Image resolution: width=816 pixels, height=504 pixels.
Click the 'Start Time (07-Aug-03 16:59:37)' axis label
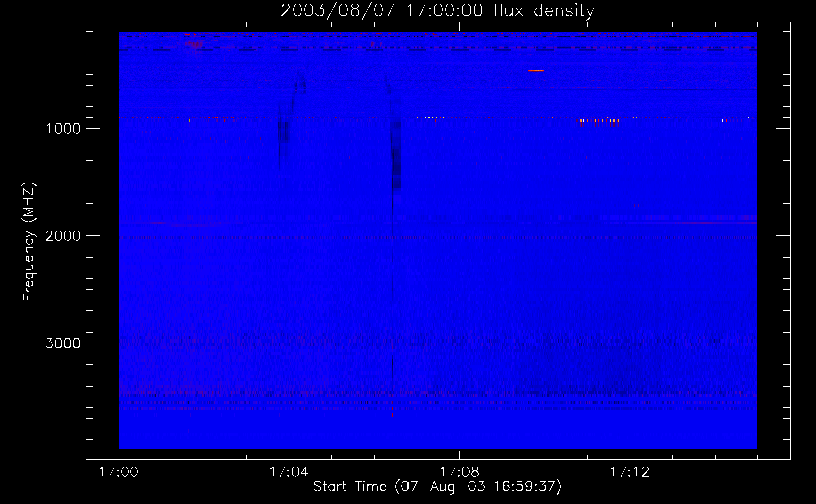click(437, 487)
